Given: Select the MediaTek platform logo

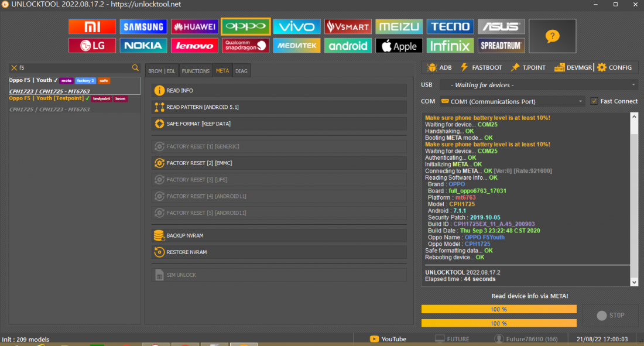Looking at the screenshot, I should pyautogui.click(x=297, y=46).
